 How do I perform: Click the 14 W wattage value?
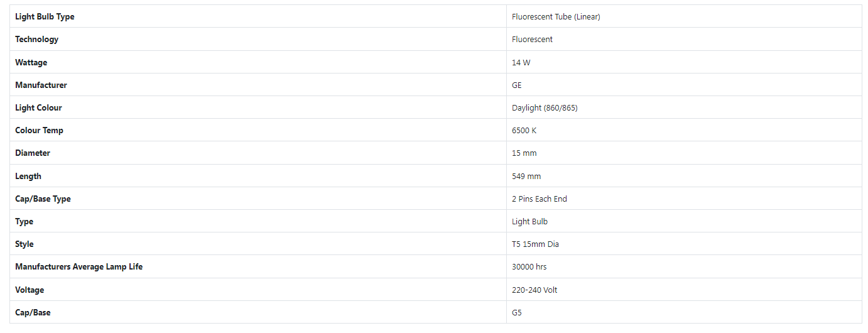pyautogui.click(x=521, y=63)
